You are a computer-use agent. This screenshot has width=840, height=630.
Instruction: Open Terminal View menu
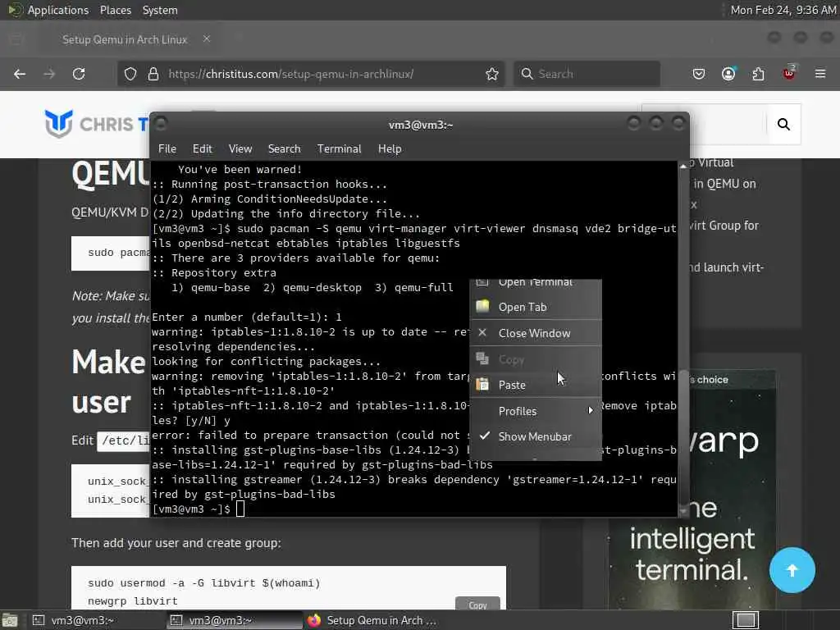(240, 149)
